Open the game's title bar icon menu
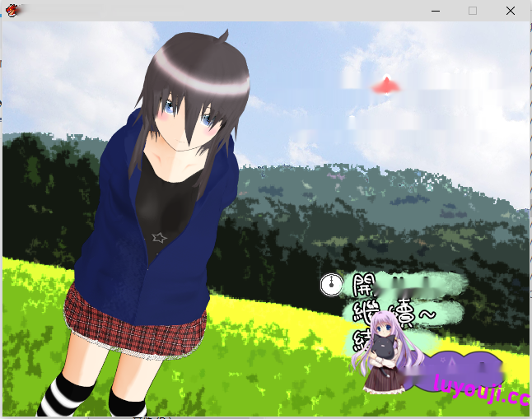The width and height of the screenshot is (532, 419). point(12,11)
